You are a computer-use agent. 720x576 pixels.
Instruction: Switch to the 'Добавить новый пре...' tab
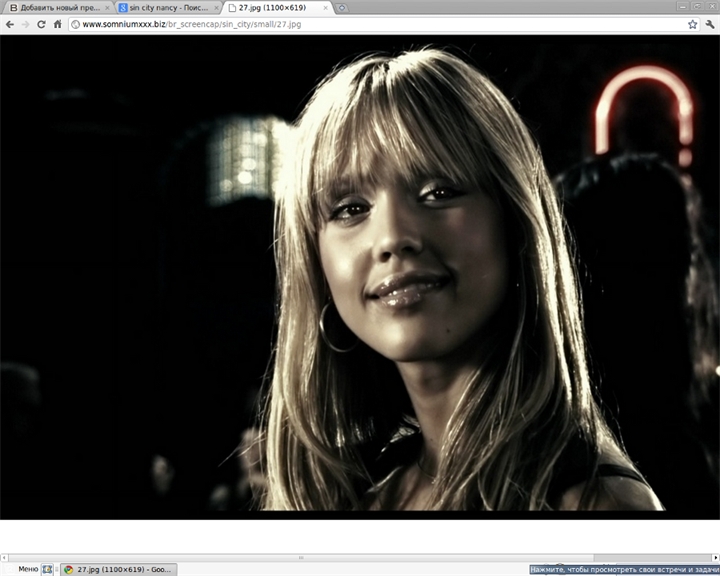point(60,8)
